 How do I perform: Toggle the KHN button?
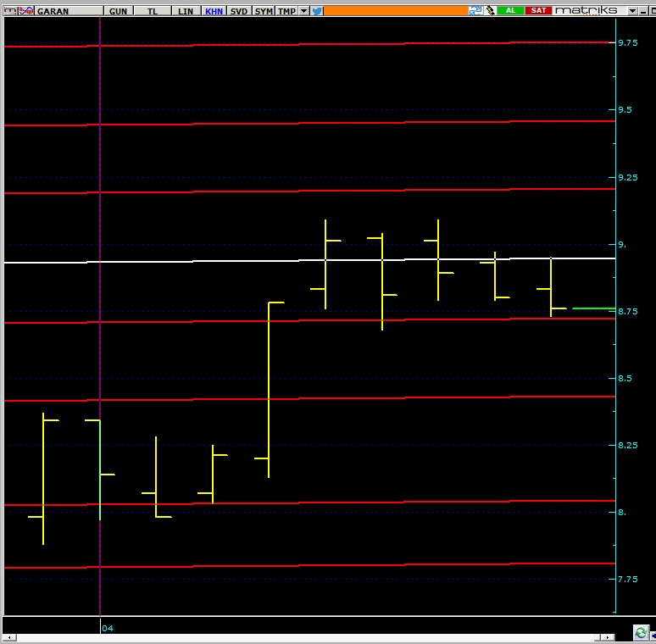(214, 11)
